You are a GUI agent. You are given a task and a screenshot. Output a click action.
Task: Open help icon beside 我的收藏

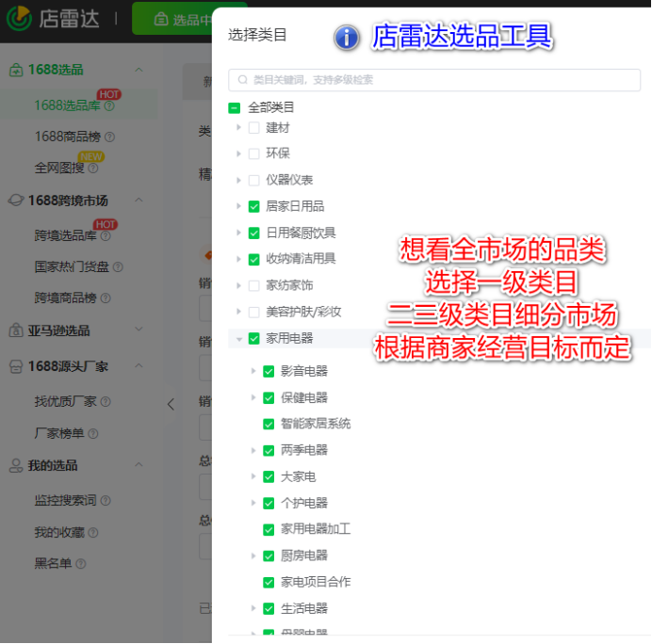click(93, 532)
